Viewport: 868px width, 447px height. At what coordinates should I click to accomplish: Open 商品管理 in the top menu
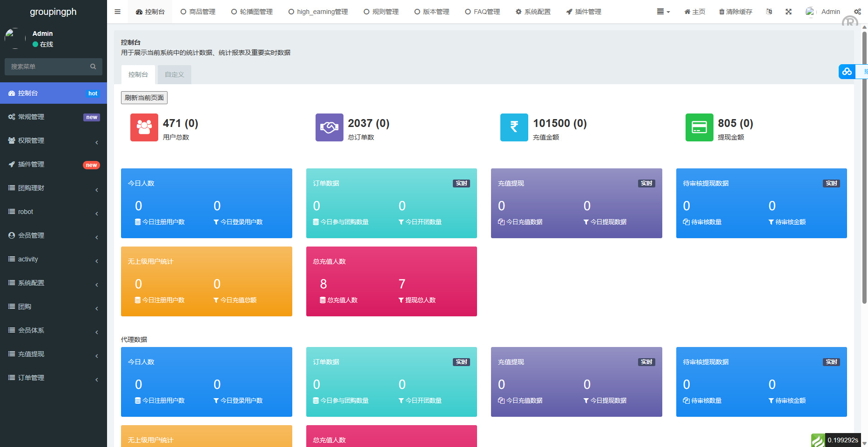pyautogui.click(x=198, y=12)
